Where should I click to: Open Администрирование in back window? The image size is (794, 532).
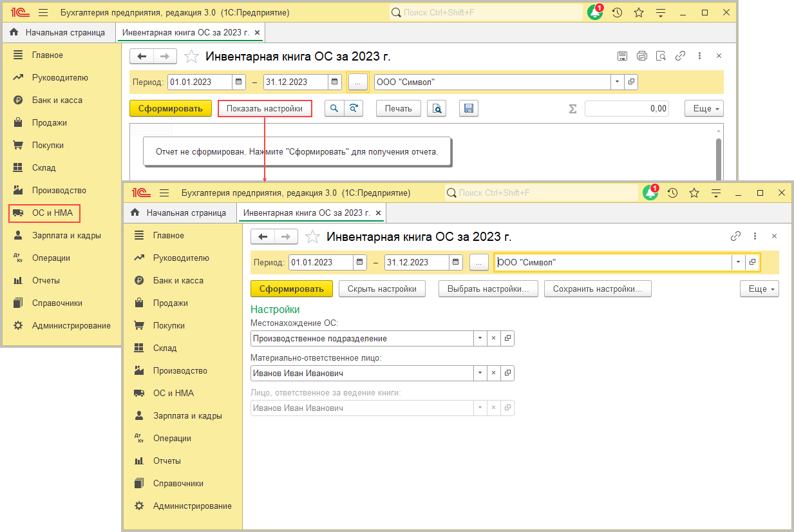pos(71,325)
